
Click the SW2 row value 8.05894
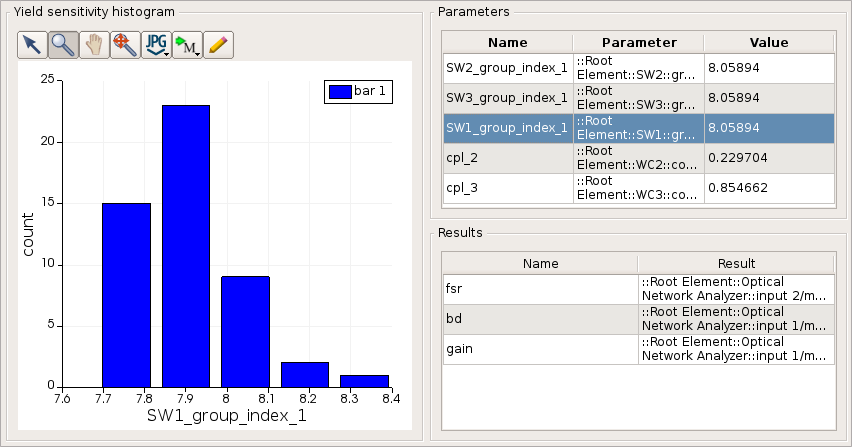[x=734, y=68]
